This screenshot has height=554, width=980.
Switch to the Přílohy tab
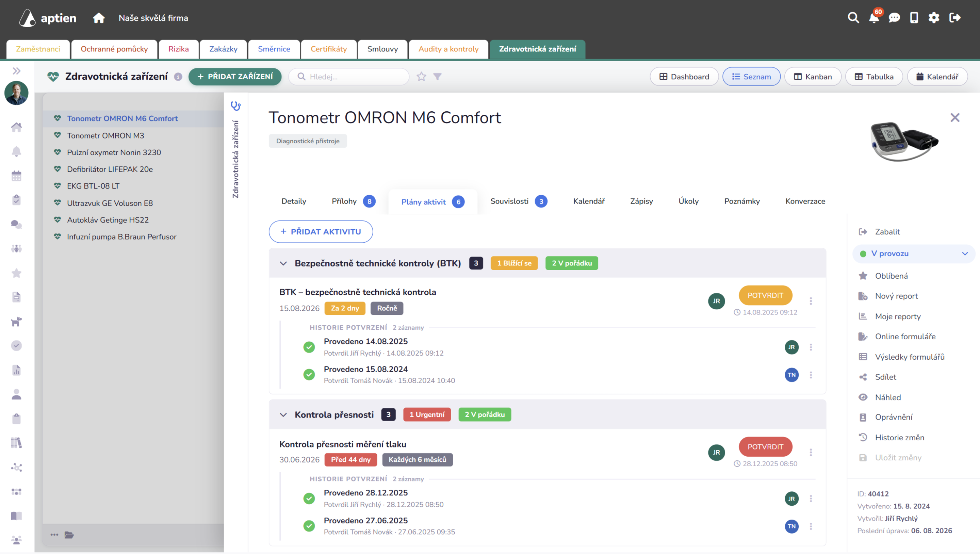pos(354,201)
